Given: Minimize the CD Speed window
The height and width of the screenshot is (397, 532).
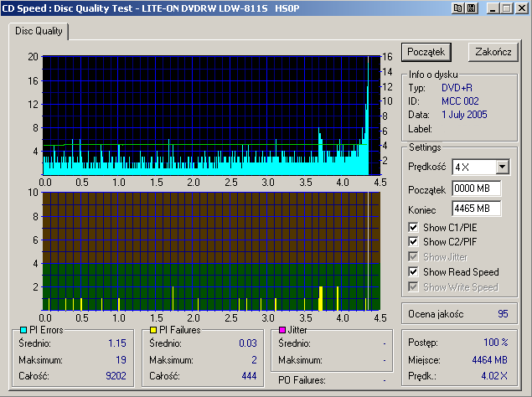Looking at the screenshot, I should click(x=493, y=8).
